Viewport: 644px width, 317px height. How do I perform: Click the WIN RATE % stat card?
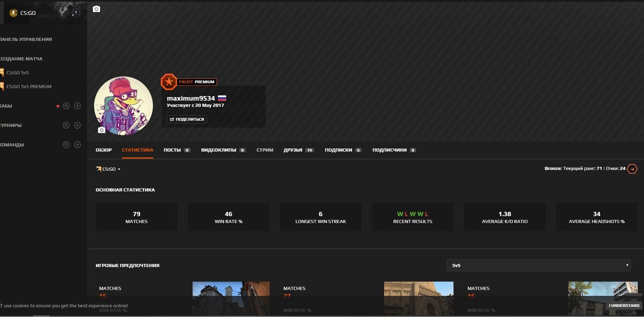point(229,217)
